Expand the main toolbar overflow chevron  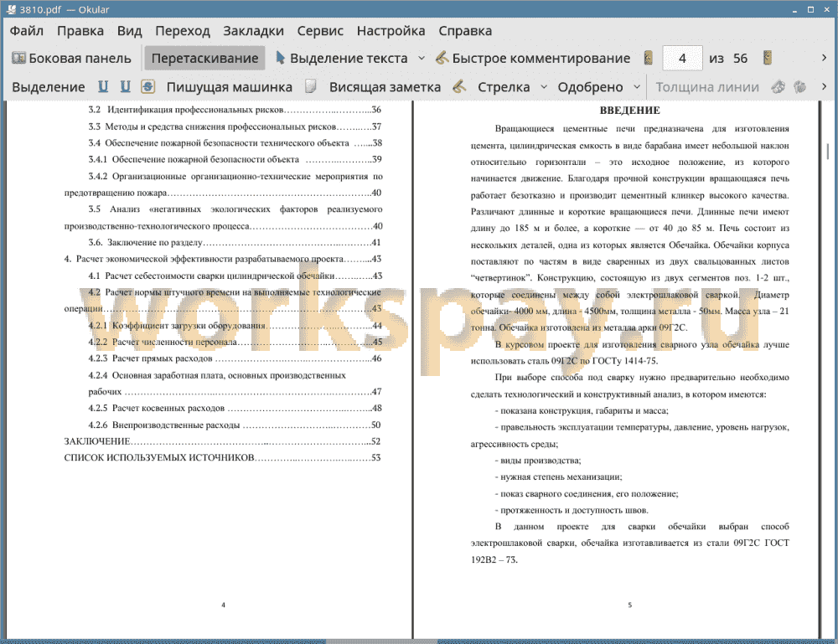[x=824, y=58]
